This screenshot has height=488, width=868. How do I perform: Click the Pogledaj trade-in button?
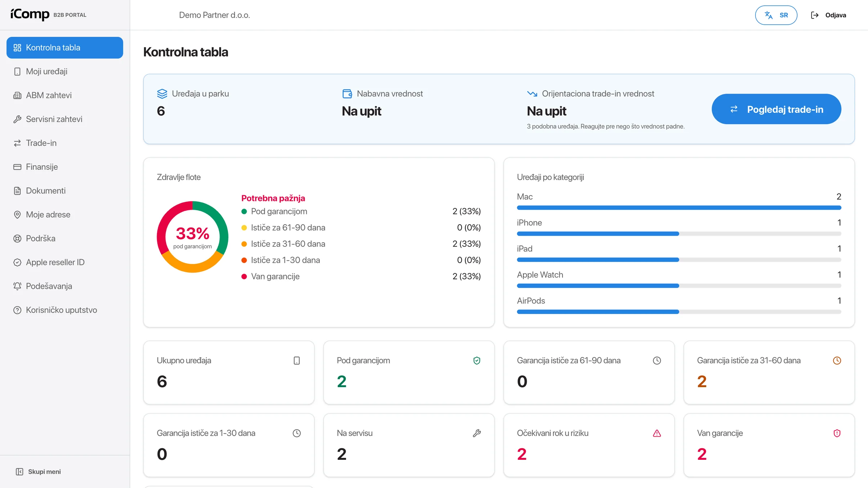pyautogui.click(x=776, y=109)
